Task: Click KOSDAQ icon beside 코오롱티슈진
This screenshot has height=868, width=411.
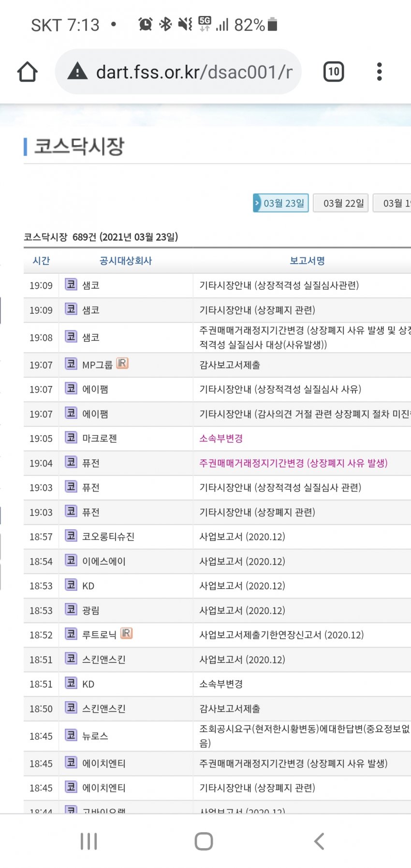Action: (71, 536)
